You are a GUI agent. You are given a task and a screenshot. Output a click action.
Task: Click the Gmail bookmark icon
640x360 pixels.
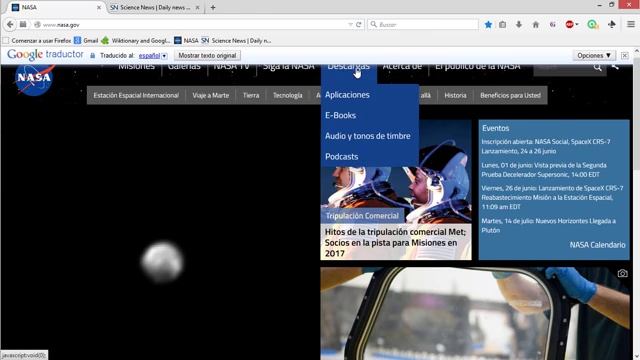tap(78, 40)
